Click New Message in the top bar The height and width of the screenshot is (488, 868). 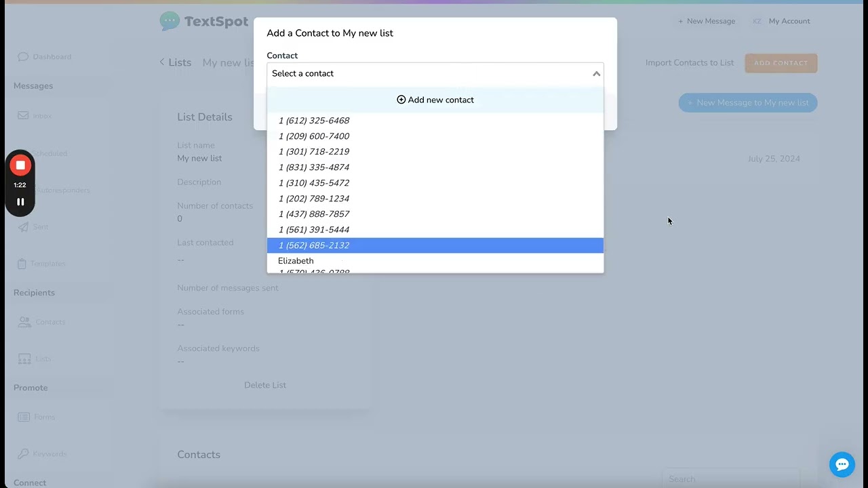[707, 22]
